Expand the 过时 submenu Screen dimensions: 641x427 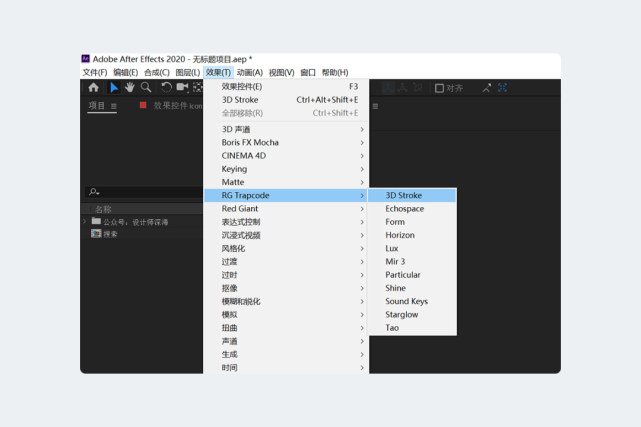(286, 275)
